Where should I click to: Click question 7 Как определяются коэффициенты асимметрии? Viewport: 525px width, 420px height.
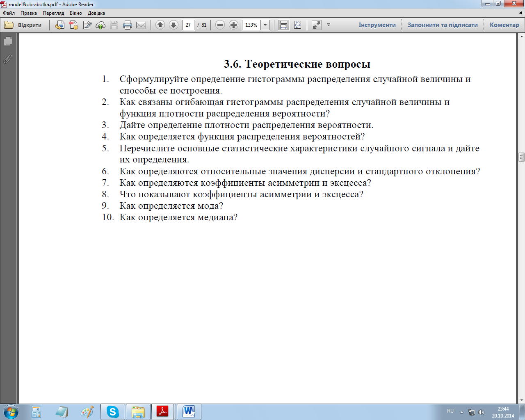245,183
